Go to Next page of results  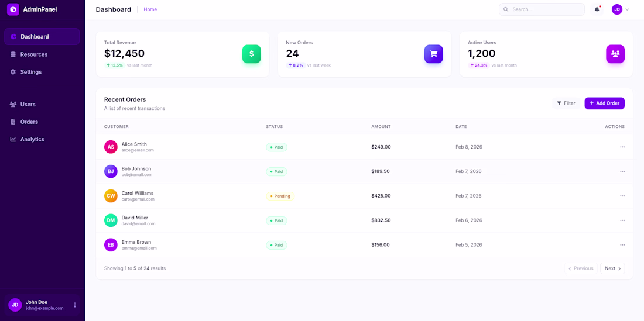[x=612, y=268]
